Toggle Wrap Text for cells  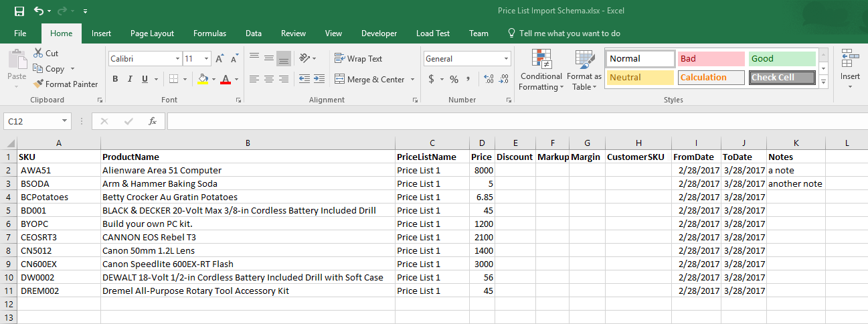click(358, 59)
